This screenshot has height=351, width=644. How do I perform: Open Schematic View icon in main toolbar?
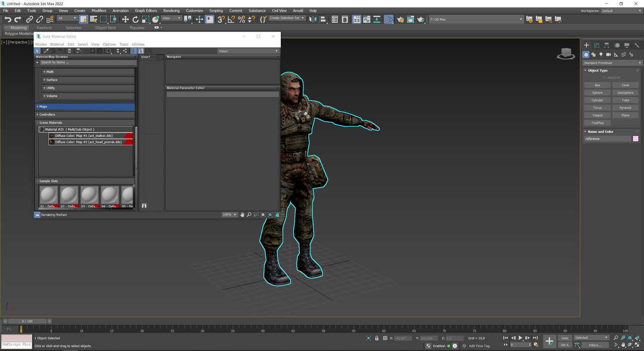[x=377, y=19]
